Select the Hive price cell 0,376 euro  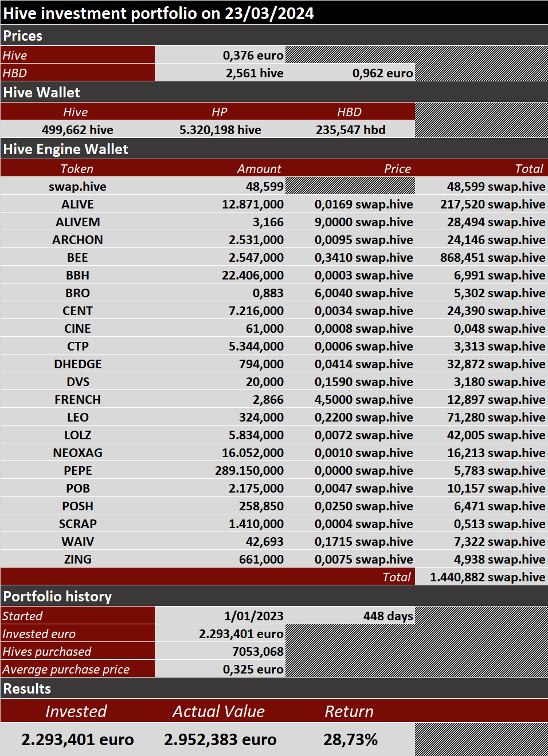click(x=220, y=55)
